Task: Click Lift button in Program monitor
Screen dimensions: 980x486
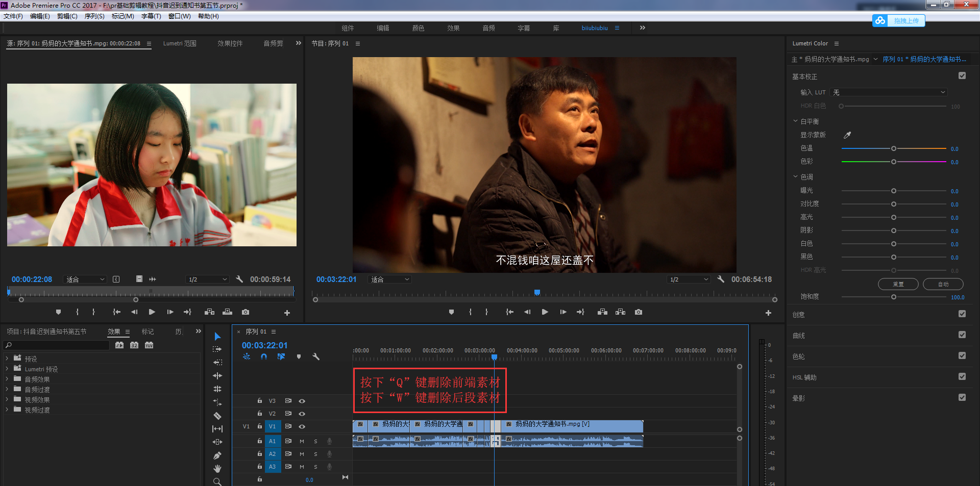Action: [603, 312]
